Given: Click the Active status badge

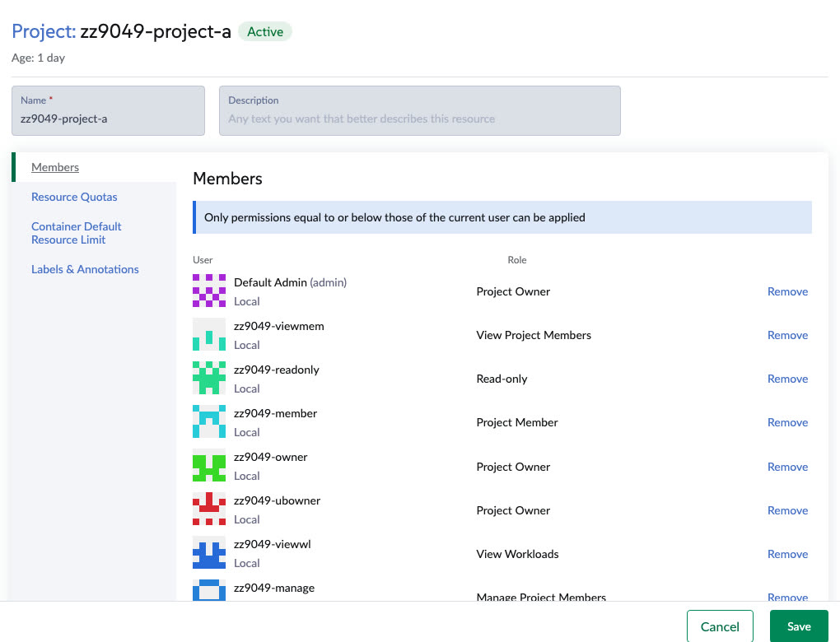Looking at the screenshot, I should coord(264,31).
